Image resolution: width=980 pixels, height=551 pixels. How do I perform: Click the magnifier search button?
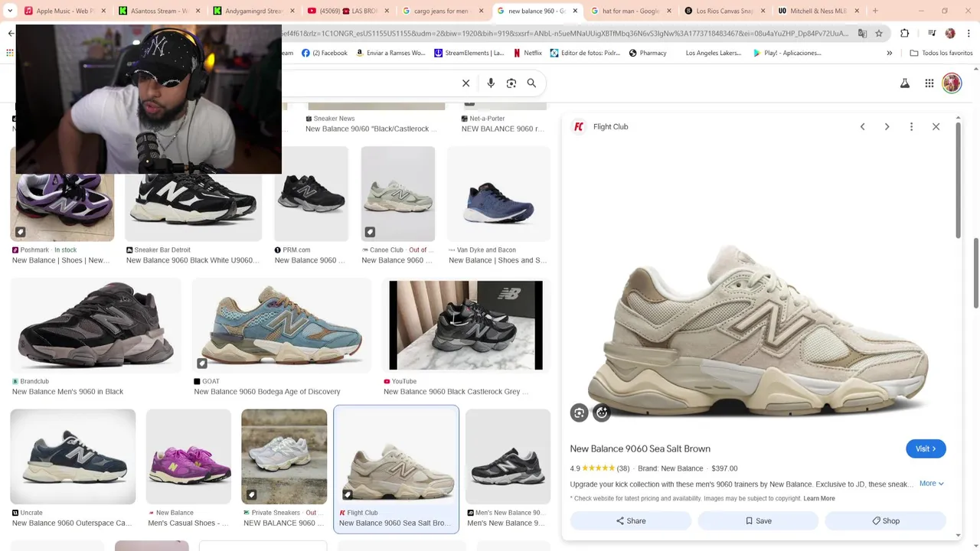coord(531,83)
